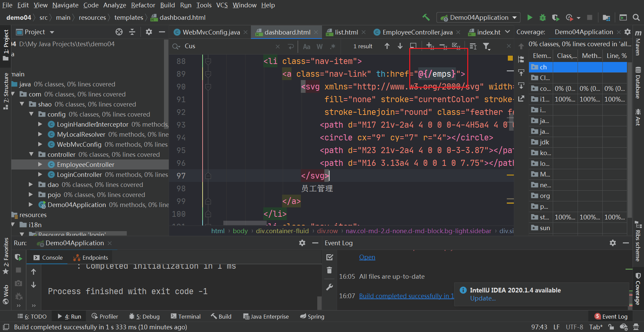Open the VCS menu

click(222, 5)
